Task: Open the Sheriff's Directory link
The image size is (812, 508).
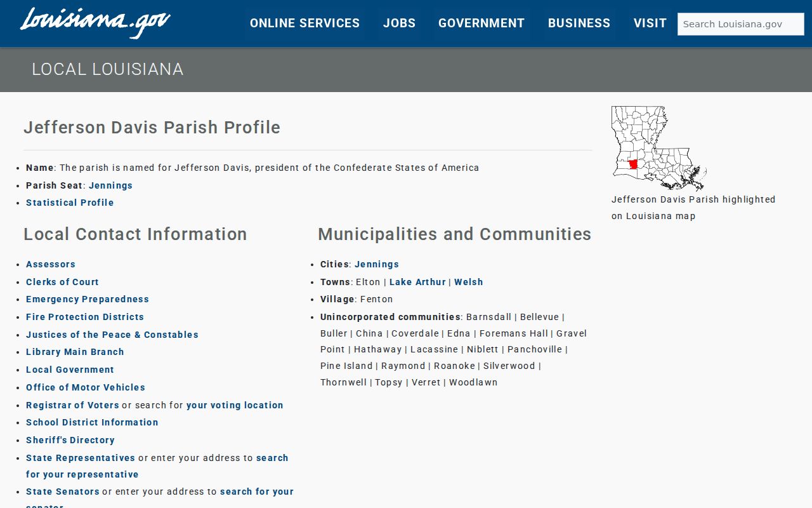Action: click(70, 440)
